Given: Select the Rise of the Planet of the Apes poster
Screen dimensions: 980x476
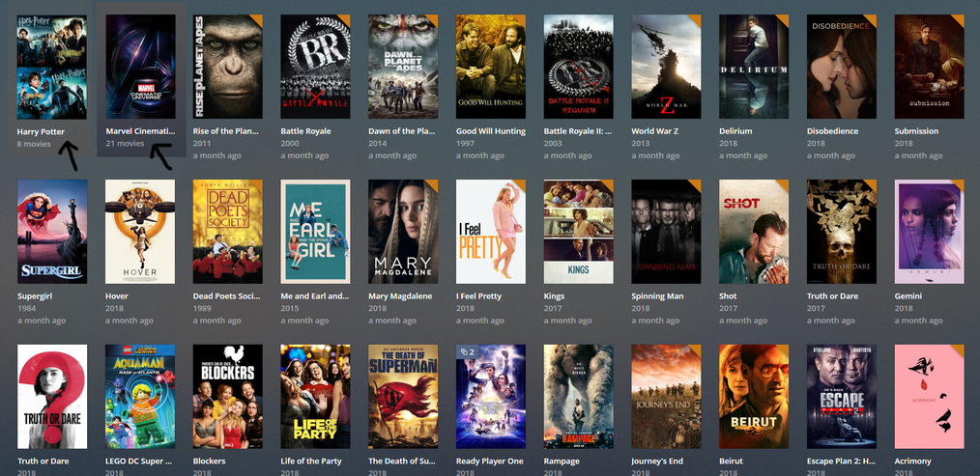Looking at the screenshot, I should pyautogui.click(x=227, y=67).
